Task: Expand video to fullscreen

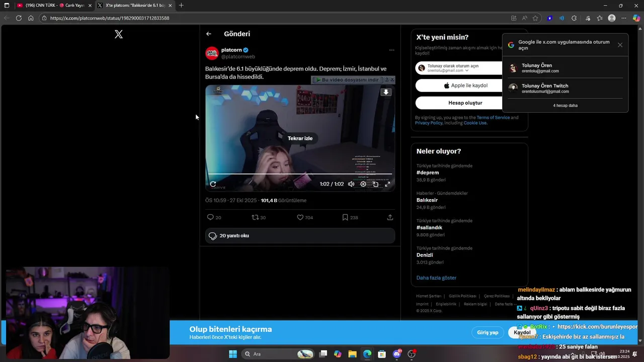Action: (387, 184)
